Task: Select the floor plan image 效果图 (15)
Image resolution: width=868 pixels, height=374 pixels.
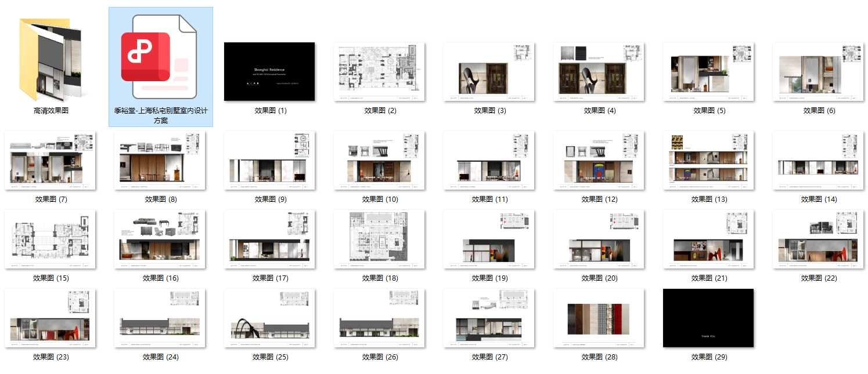Action: pyautogui.click(x=50, y=239)
